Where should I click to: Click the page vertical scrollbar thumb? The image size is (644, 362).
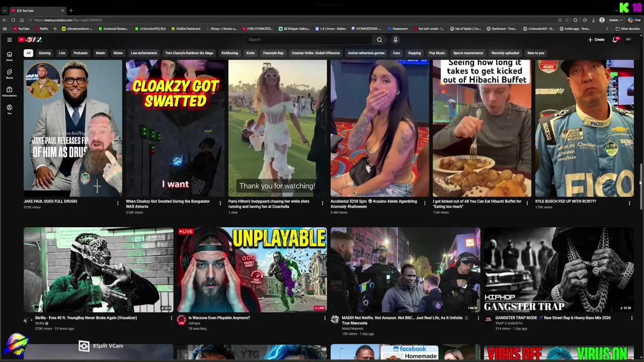[640, 186]
